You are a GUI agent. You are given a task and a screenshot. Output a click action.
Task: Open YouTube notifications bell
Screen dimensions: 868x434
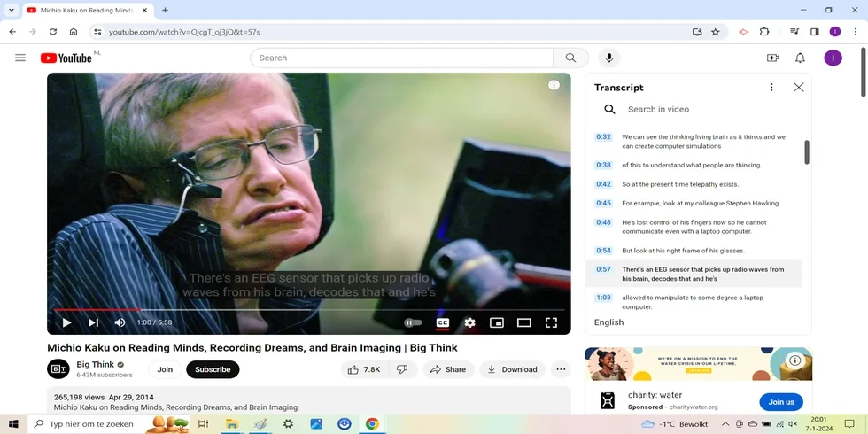pos(800,58)
